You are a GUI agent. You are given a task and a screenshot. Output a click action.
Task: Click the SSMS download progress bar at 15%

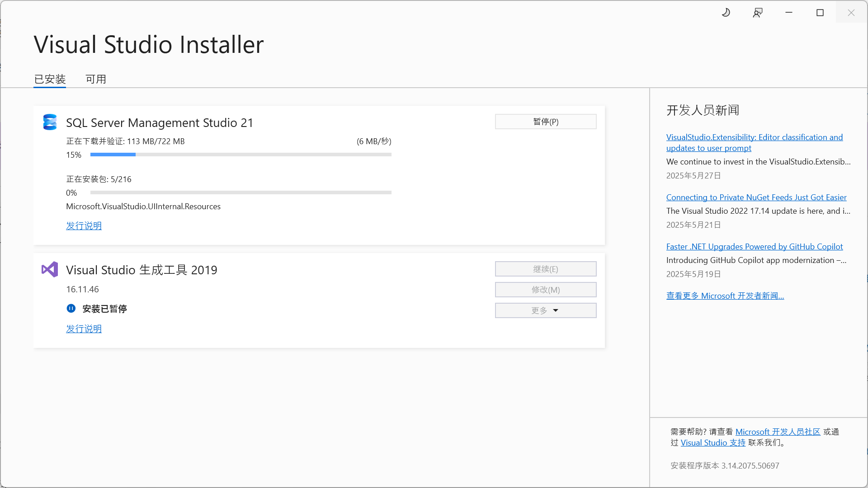[241, 155]
